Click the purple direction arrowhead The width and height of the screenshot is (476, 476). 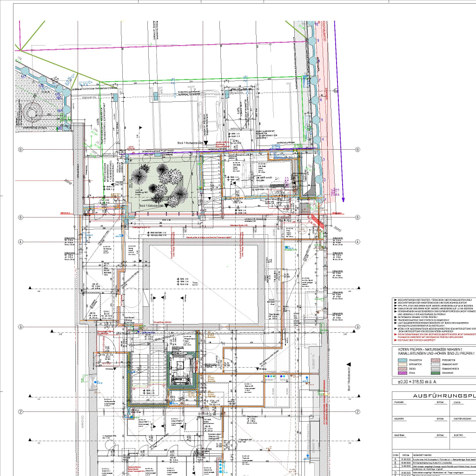pos(343,198)
